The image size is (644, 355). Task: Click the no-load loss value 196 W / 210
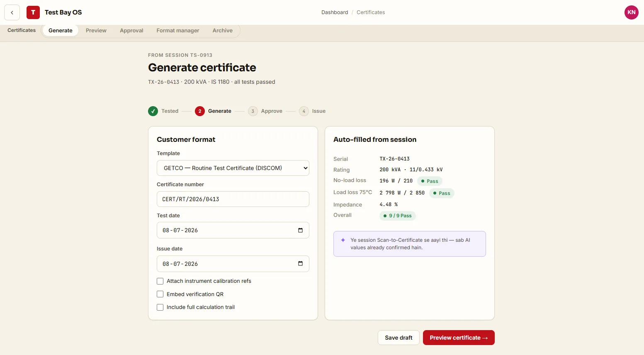tap(396, 181)
